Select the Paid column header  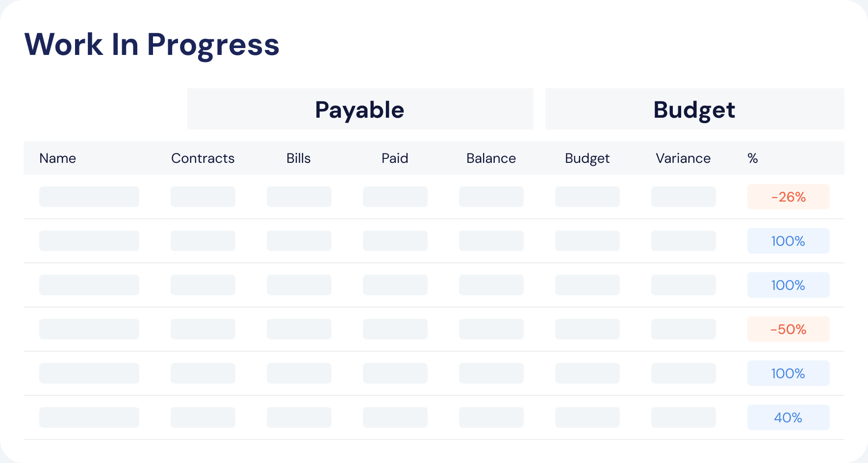395,158
